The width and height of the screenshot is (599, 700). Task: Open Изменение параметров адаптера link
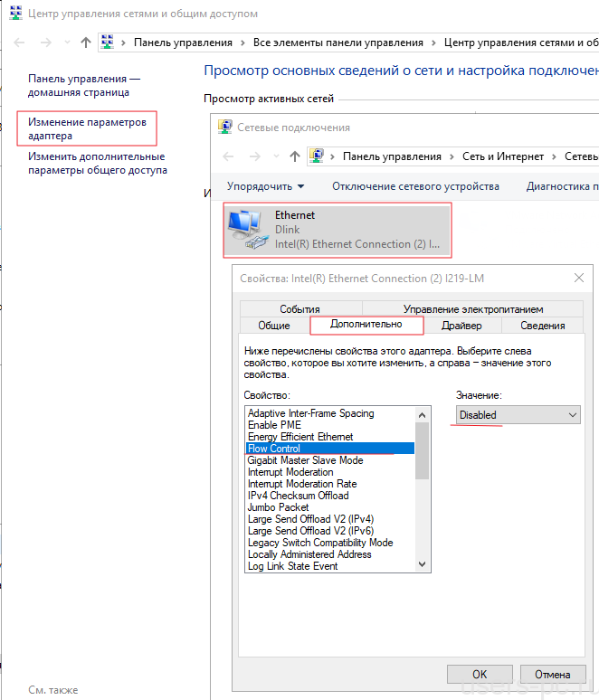click(87, 128)
